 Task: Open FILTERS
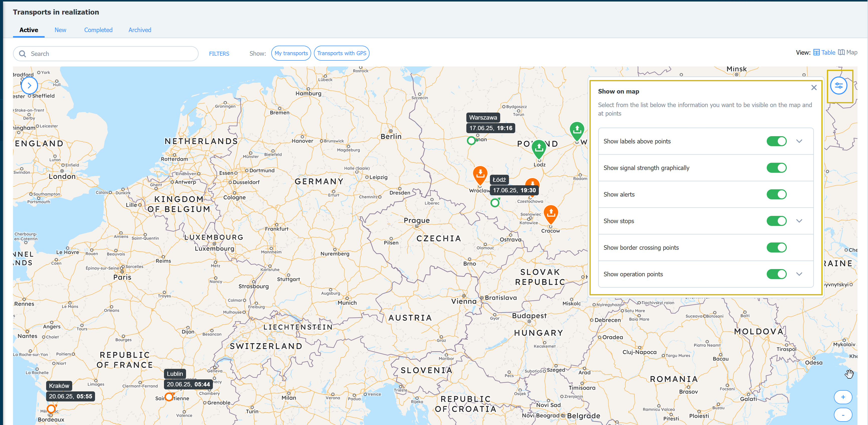(219, 54)
